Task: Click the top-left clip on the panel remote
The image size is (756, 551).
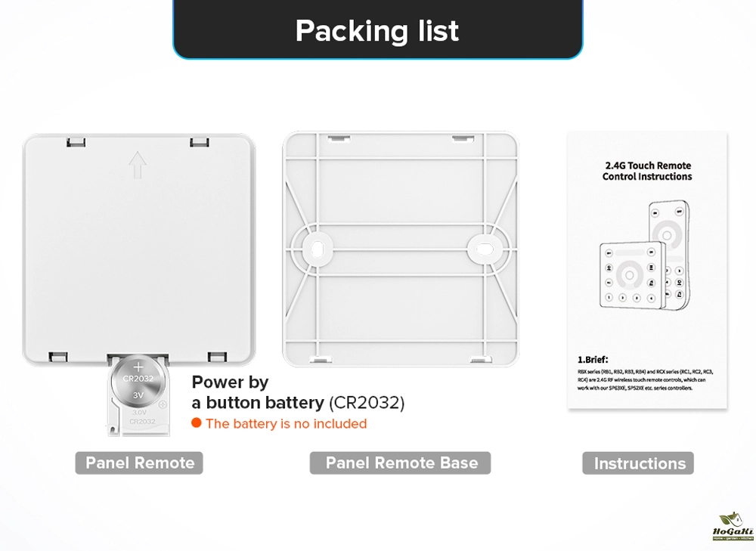Action: tap(75, 142)
